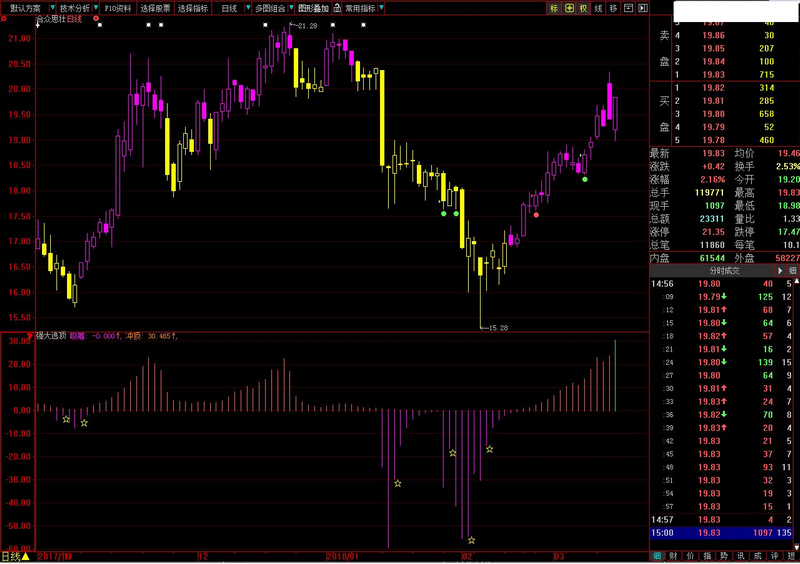
Task: Click the 强大逃顶 indicator title
Action: pos(51,336)
